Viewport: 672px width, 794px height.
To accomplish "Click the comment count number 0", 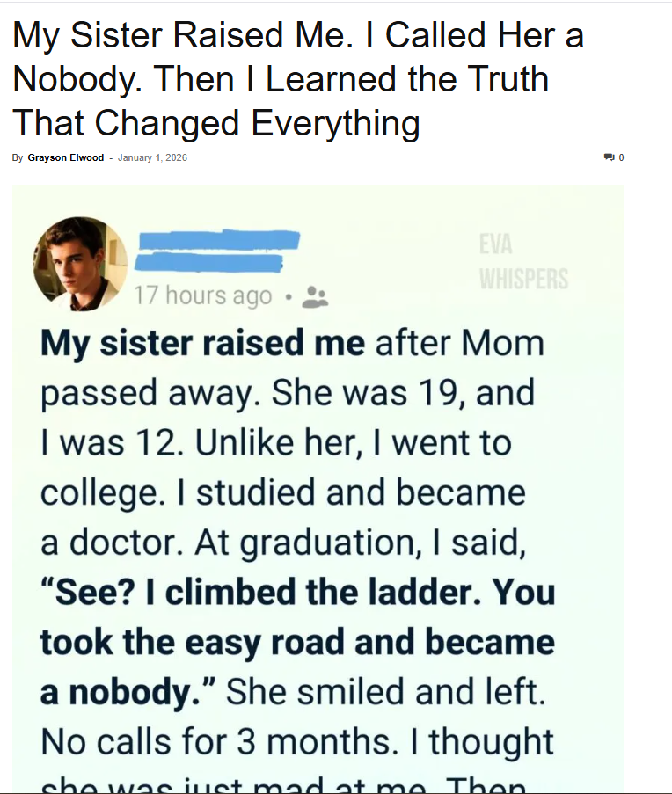I will point(621,157).
